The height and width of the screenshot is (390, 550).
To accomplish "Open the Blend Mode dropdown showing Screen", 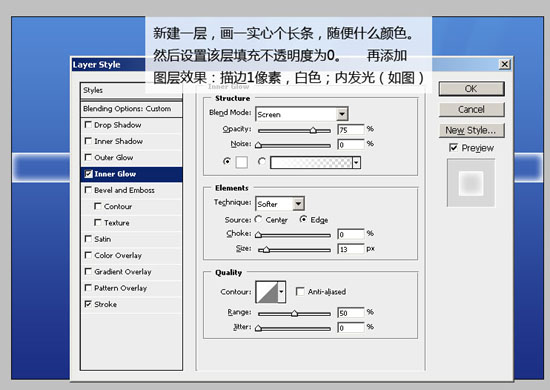I will click(x=342, y=114).
